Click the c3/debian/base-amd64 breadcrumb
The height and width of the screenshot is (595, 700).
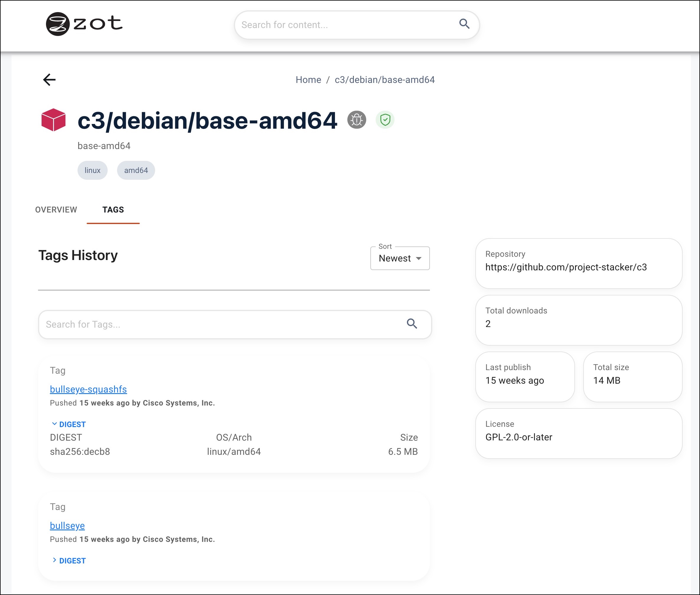(x=384, y=80)
